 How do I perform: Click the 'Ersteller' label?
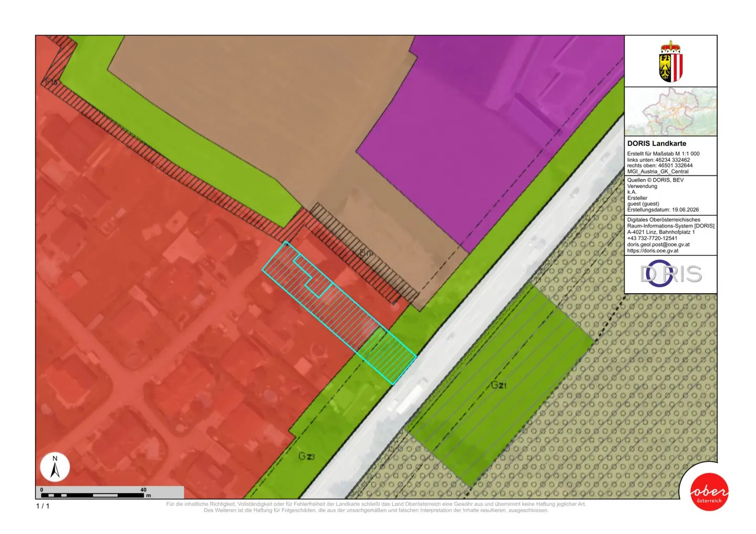tap(637, 198)
